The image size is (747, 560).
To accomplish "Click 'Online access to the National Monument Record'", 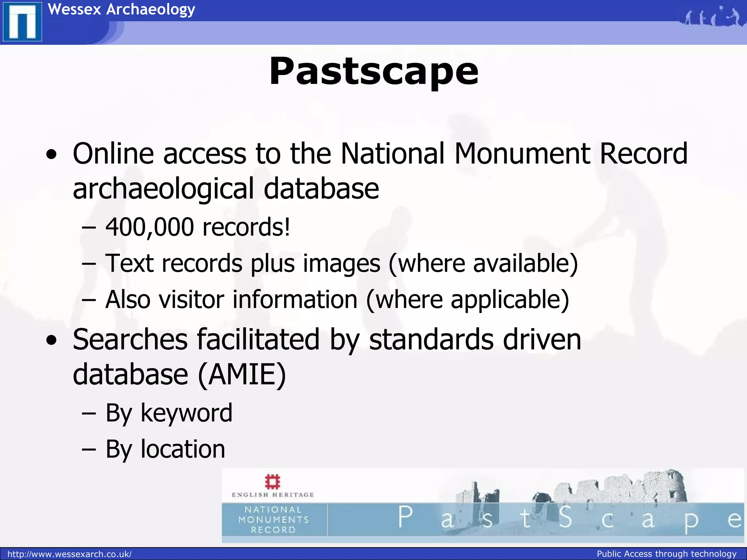I will pyautogui.click(x=380, y=153).
